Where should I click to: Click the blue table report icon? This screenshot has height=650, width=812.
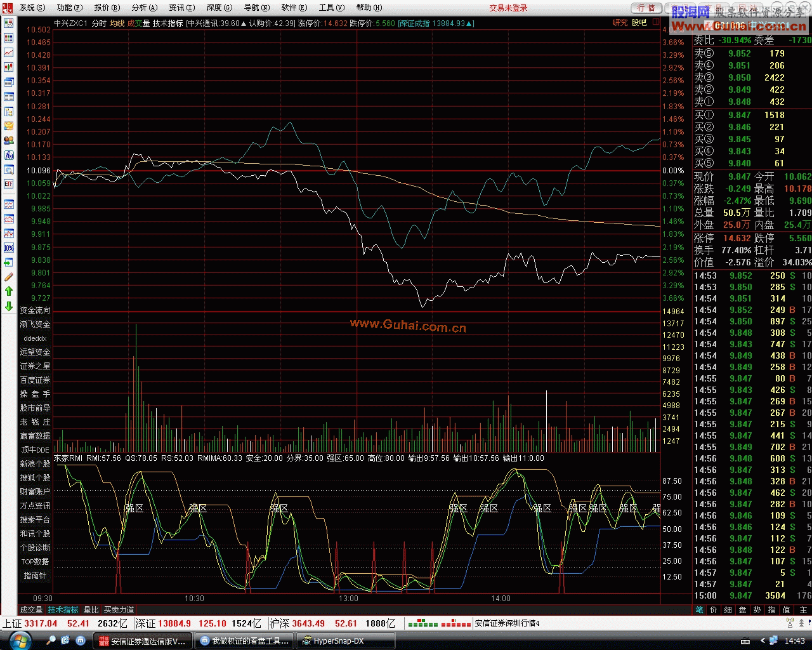[9, 97]
